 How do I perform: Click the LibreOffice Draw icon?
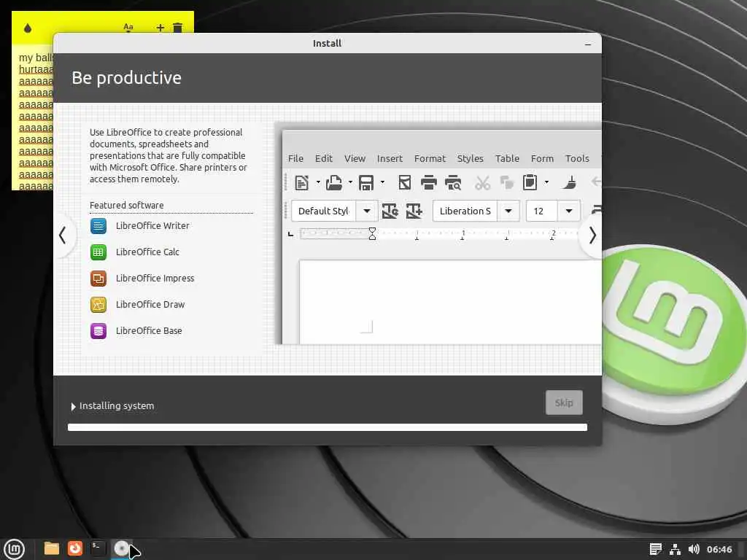(x=98, y=304)
